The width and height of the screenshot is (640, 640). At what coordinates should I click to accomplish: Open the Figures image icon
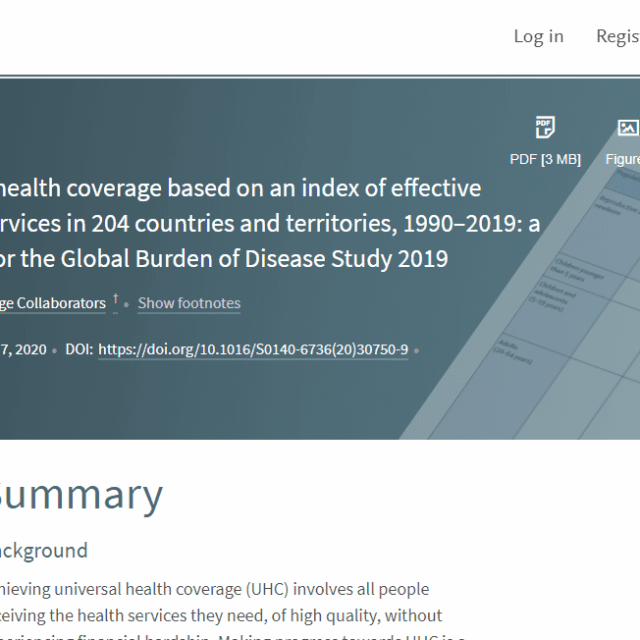tap(627, 128)
